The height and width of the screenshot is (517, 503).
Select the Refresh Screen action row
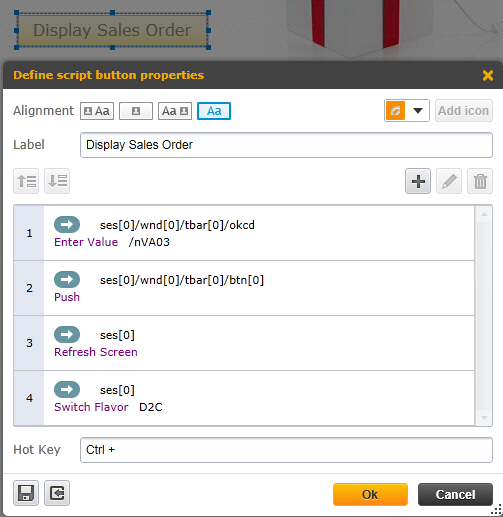[244, 343]
